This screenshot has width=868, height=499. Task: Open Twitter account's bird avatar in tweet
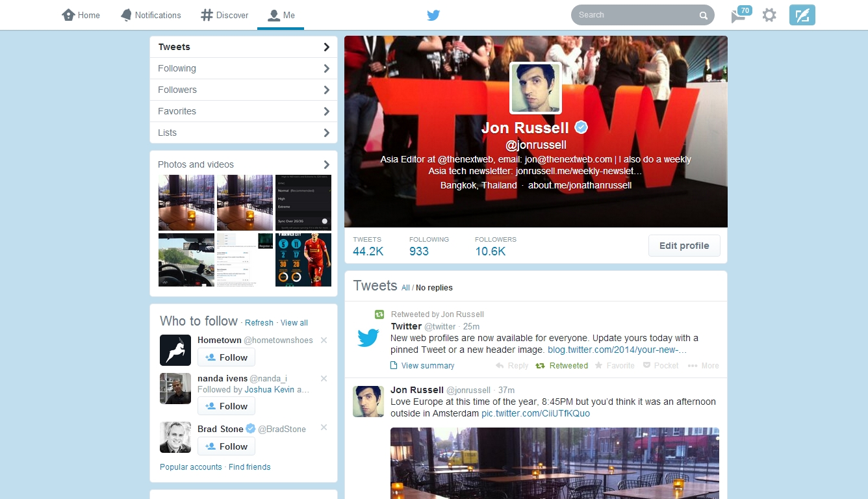click(368, 338)
